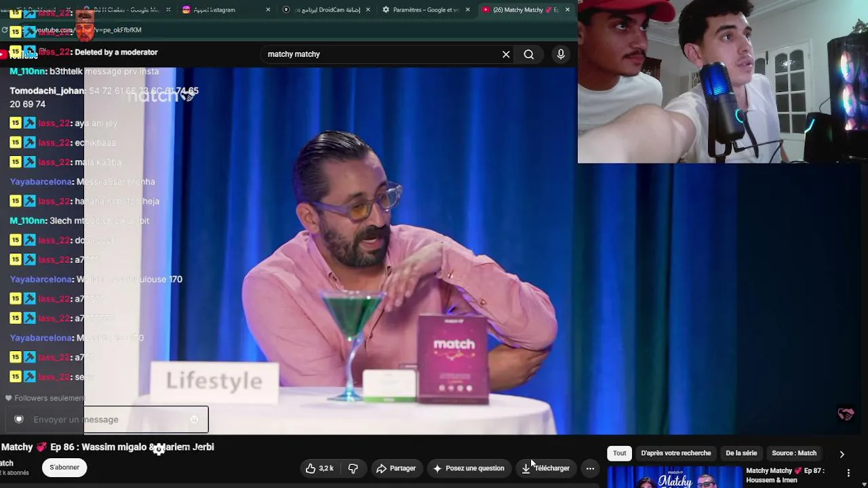This screenshot has width=868, height=488.
Task: Click the 'Lifestyle' caption in the video
Action: click(214, 381)
